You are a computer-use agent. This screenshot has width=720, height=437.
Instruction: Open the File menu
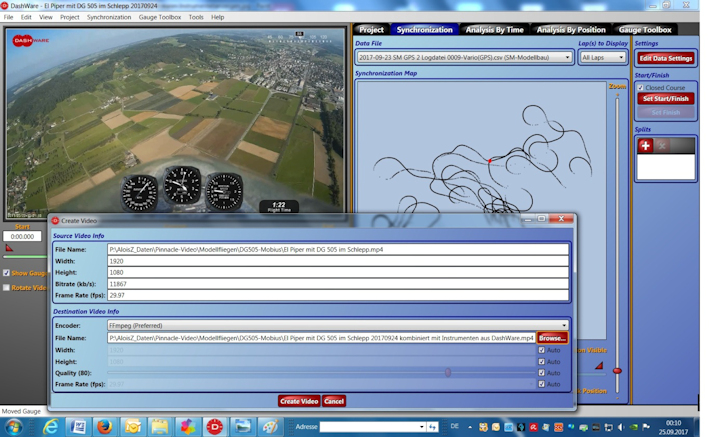coord(8,17)
